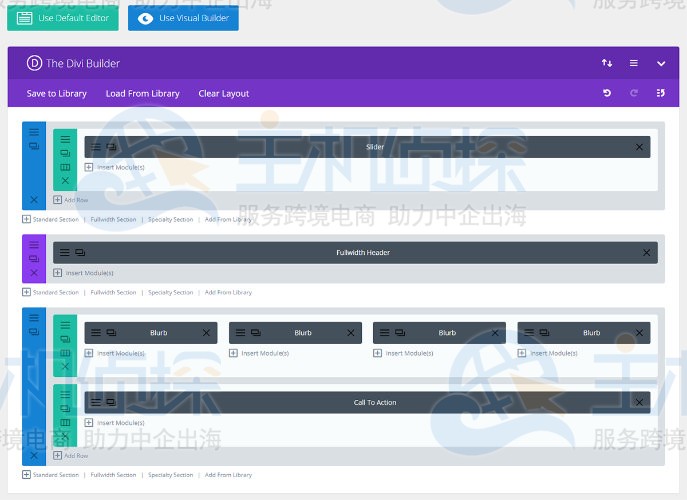
Task: Add From Library at page bottom
Action: (x=228, y=475)
